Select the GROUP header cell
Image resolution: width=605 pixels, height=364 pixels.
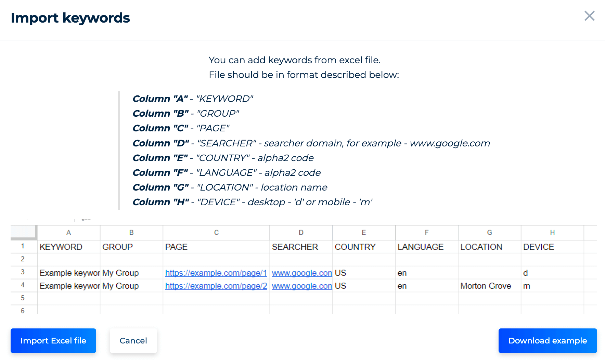pos(132,247)
